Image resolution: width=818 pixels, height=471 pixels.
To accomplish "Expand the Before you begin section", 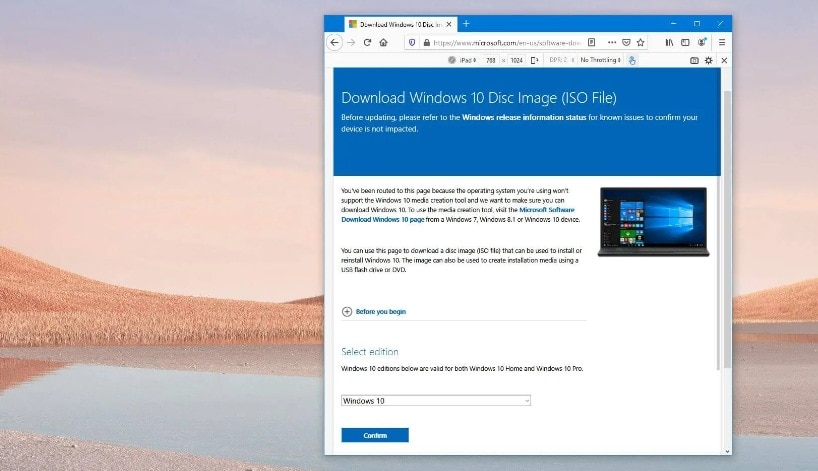I will coord(374,311).
